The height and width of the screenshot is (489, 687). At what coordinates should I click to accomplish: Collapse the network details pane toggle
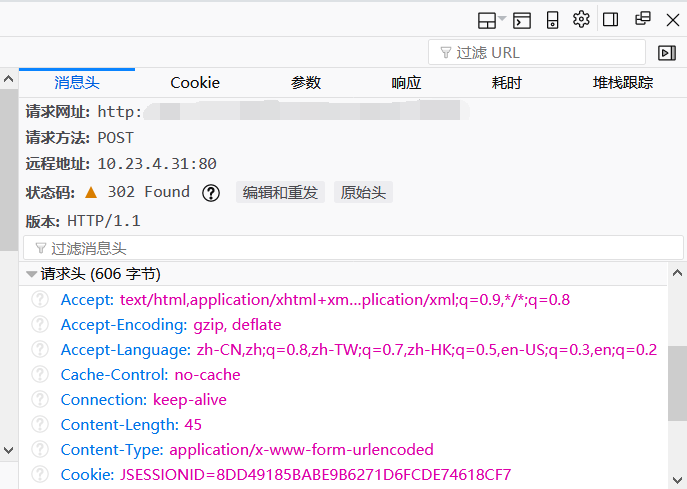point(667,53)
